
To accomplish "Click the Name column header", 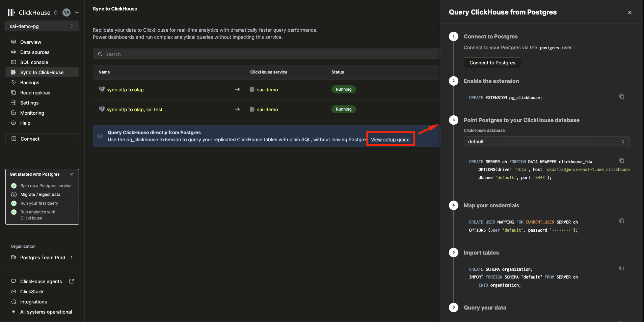I will (x=104, y=72).
